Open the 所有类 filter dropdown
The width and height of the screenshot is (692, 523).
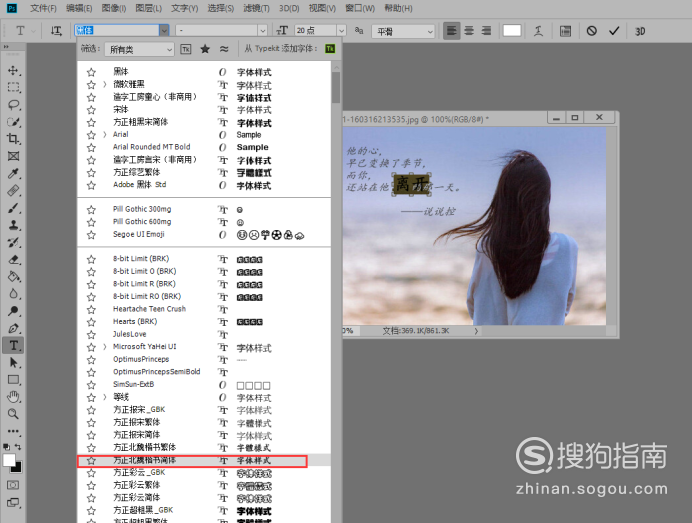(x=139, y=49)
